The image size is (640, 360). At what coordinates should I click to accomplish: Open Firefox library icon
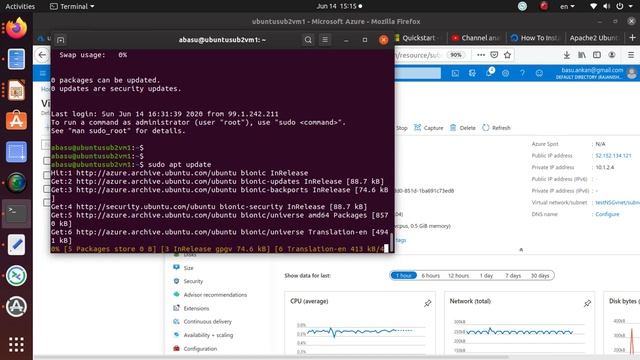(x=582, y=55)
